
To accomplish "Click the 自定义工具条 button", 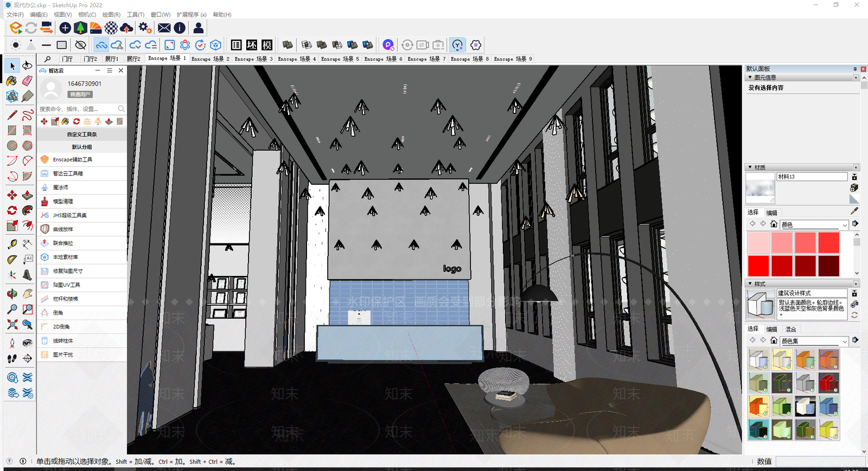I will click(x=82, y=134).
